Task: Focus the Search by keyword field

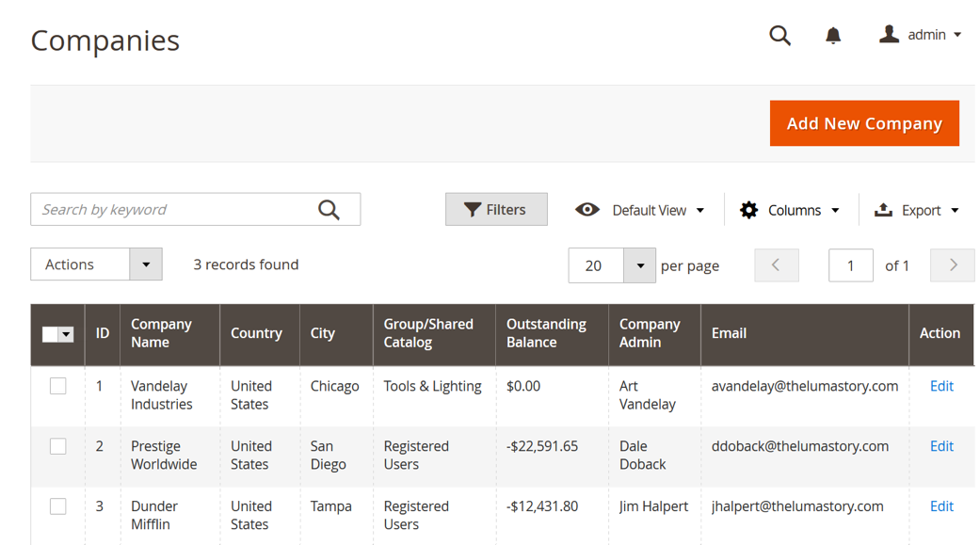Action: click(x=174, y=210)
